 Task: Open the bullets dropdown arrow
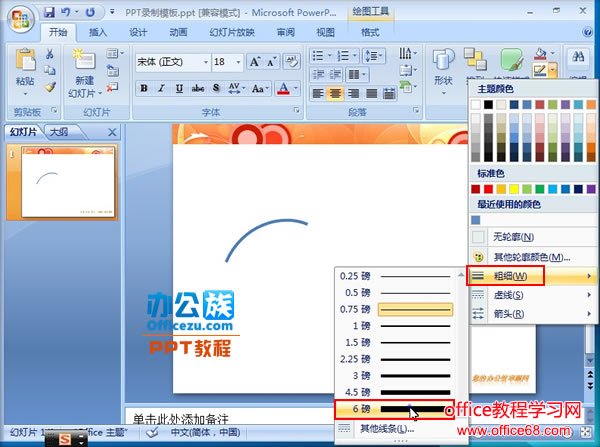coord(329,56)
